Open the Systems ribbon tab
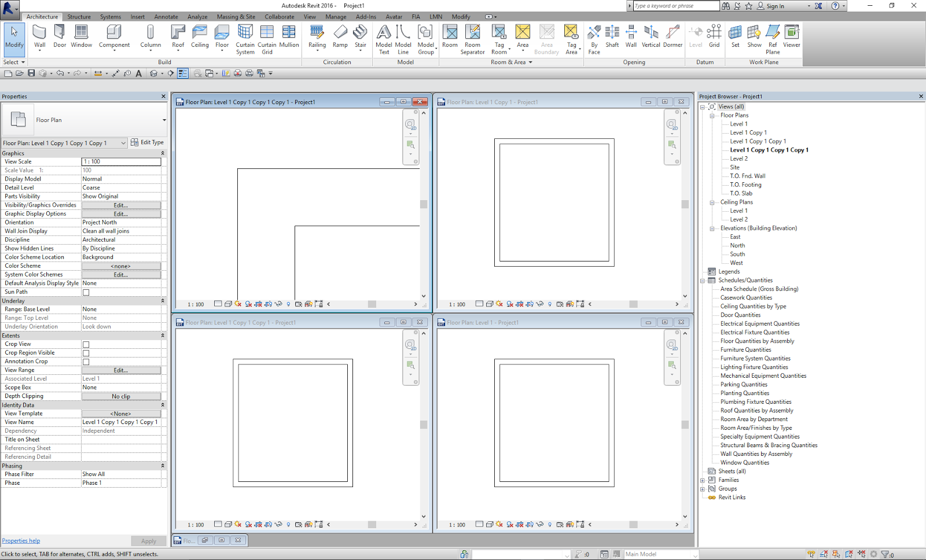Viewport: 926px width, 560px height. pyautogui.click(x=111, y=17)
